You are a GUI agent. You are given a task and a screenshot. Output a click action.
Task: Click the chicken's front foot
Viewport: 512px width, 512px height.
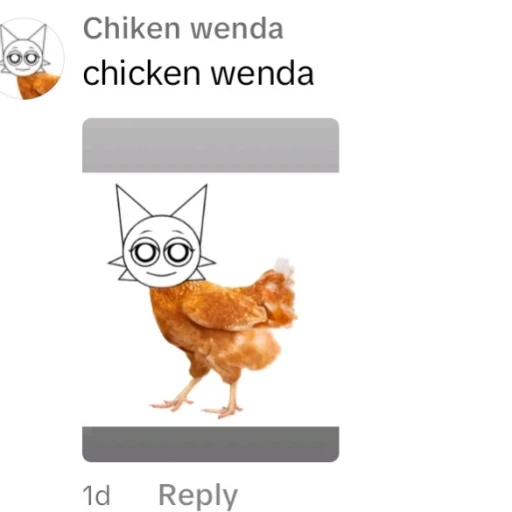[x=171, y=404]
